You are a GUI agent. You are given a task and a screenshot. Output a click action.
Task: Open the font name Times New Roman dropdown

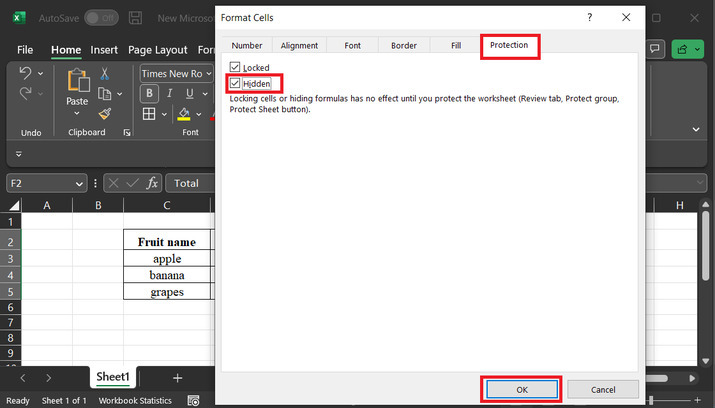point(209,73)
